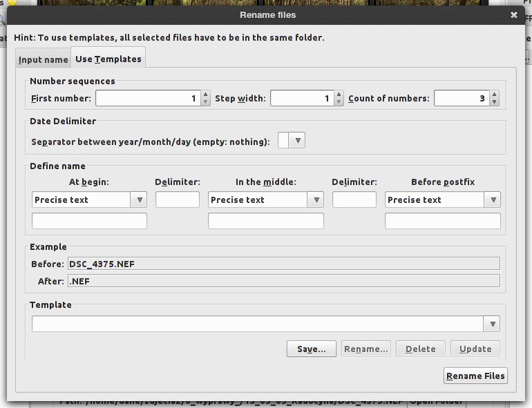This screenshot has width=532, height=408.
Task: Decrease the First number spinner value
Action: coord(205,102)
